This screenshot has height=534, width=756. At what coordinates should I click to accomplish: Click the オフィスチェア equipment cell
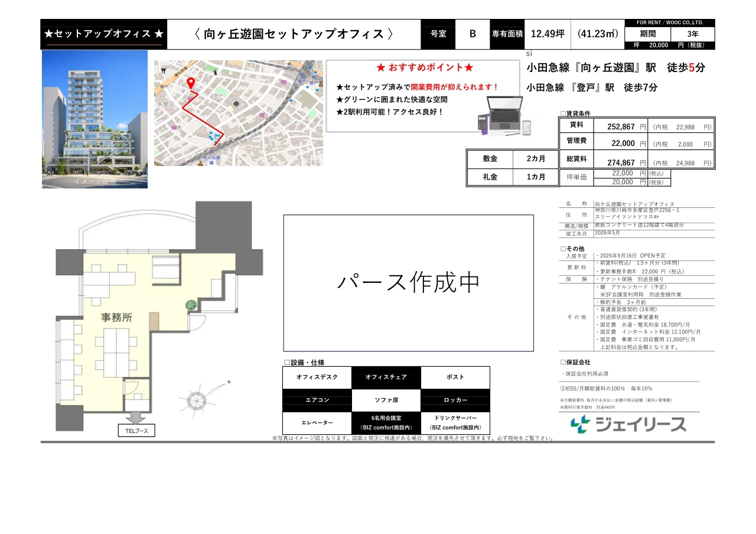tap(386, 377)
